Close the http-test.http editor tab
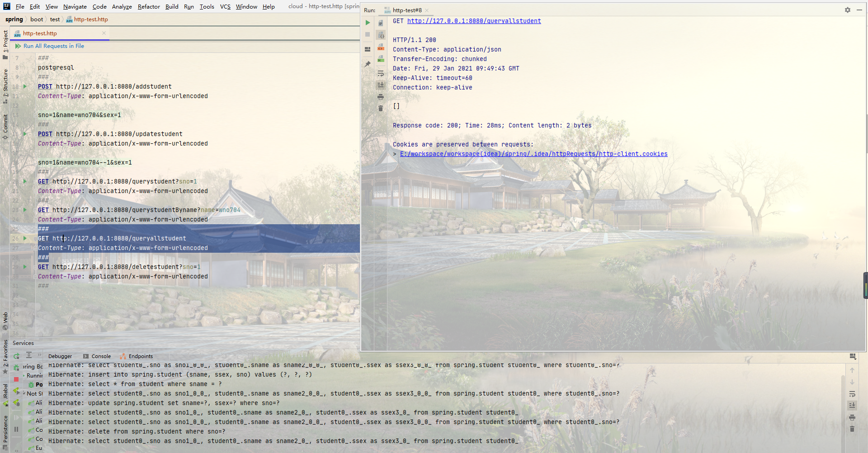The image size is (868, 453). (x=104, y=33)
